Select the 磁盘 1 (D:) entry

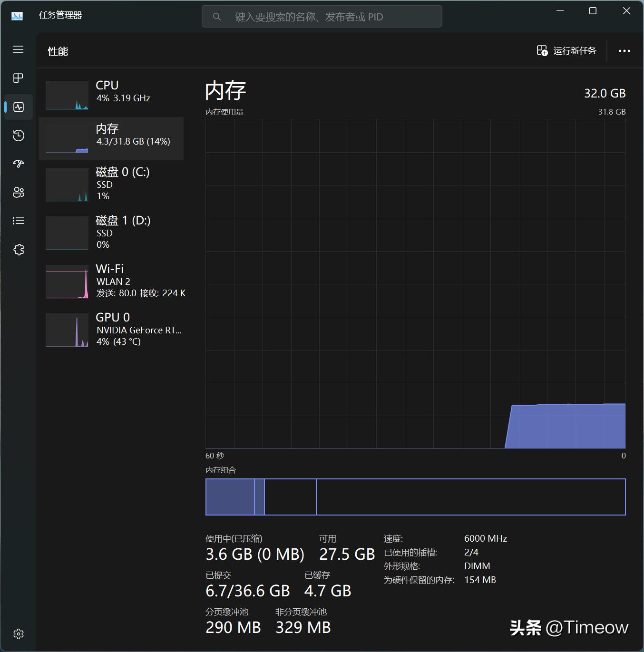pos(112,233)
